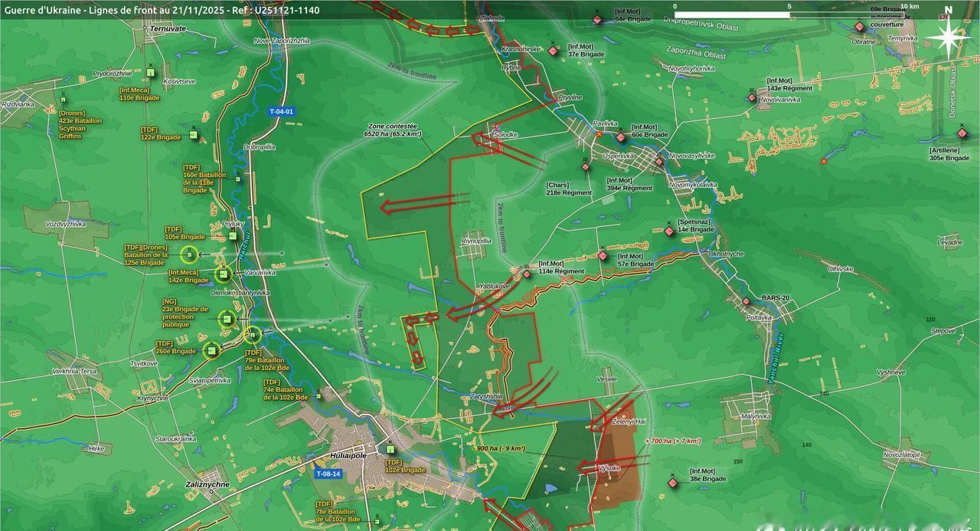Click the circled 260e Brigade marker

point(212,350)
